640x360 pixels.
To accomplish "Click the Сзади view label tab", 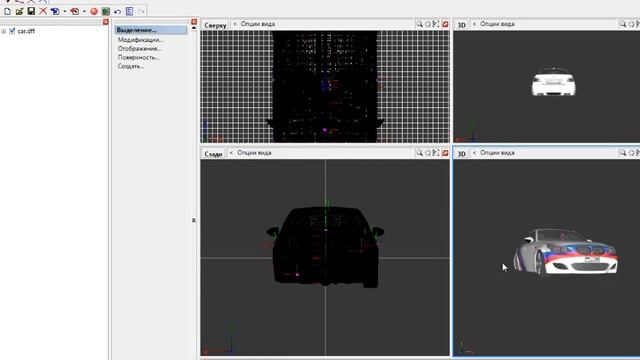I will click(213, 154).
